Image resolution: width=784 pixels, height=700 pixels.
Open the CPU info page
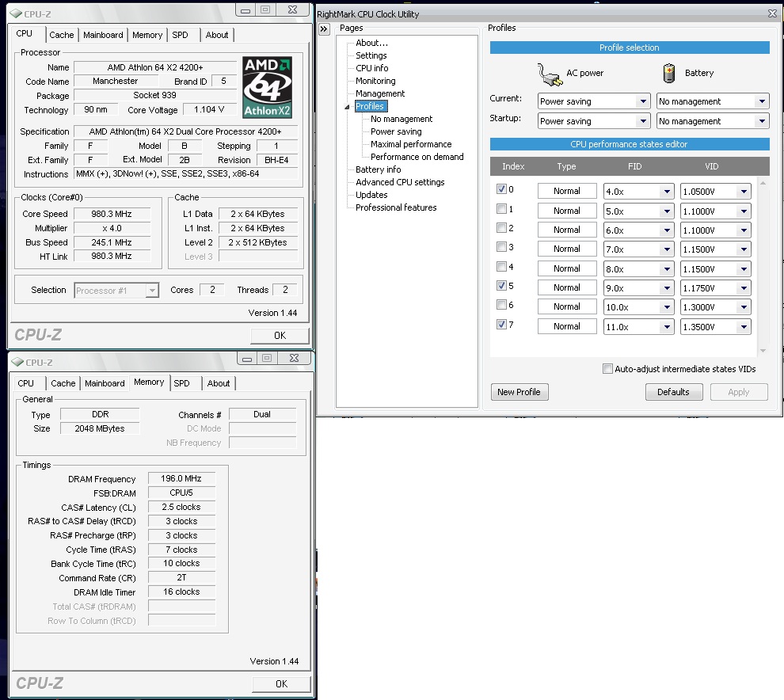click(x=372, y=68)
